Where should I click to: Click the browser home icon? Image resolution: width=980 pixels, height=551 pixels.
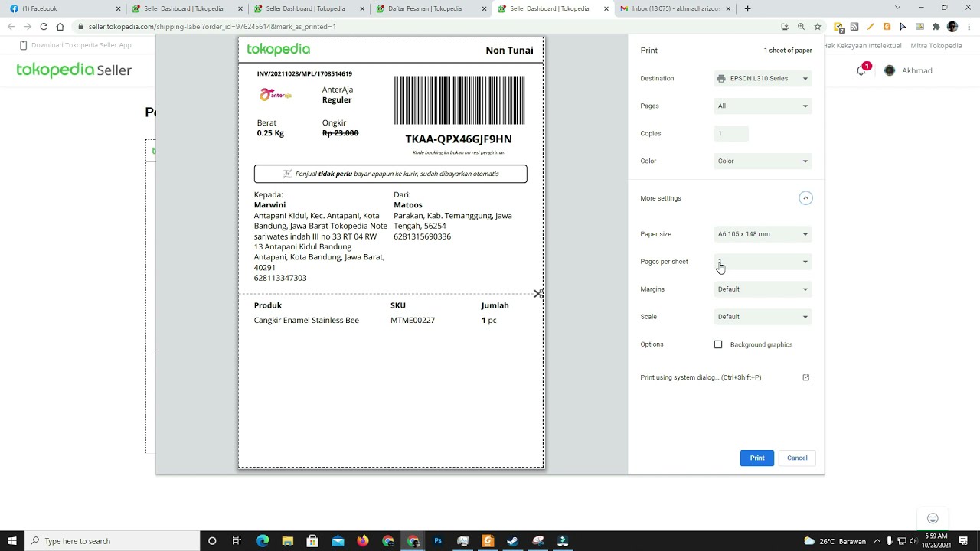[x=60, y=26]
